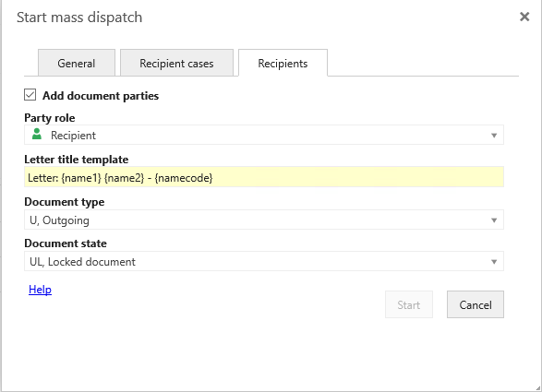This screenshot has height=392, width=542.
Task: Open the Document type dropdown arrow
Action: point(494,220)
